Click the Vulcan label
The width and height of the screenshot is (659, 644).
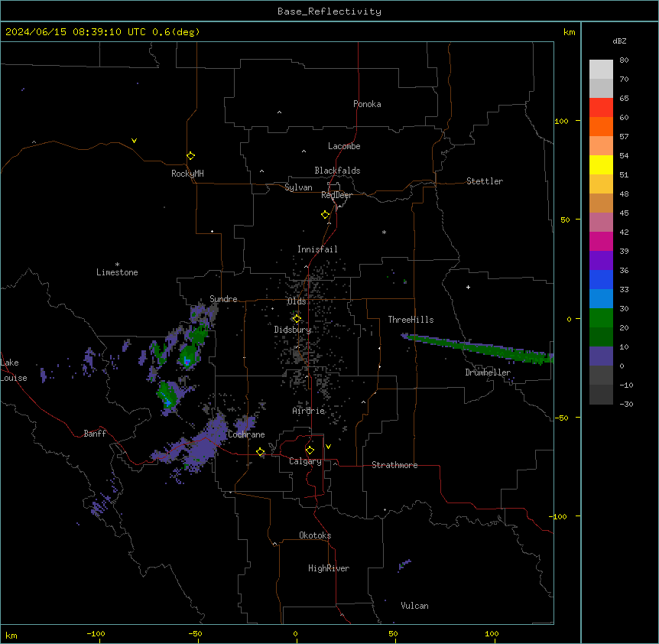click(415, 606)
